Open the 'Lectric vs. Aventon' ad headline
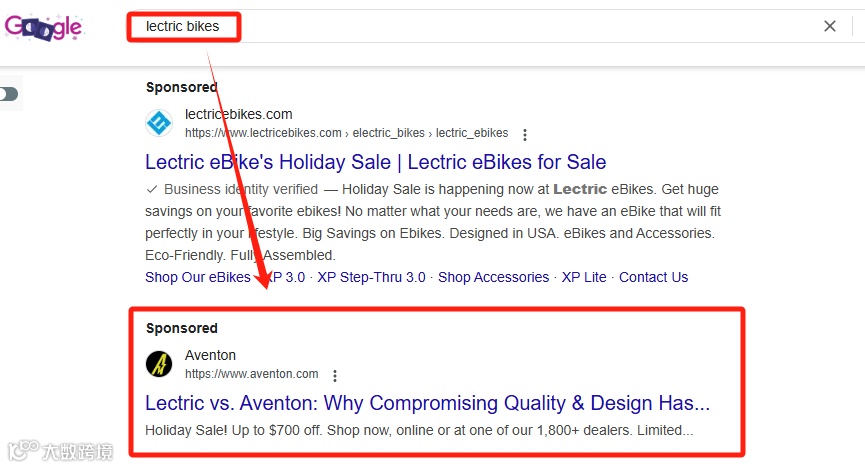This screenshot has width=865, height=468. point(427,403)
